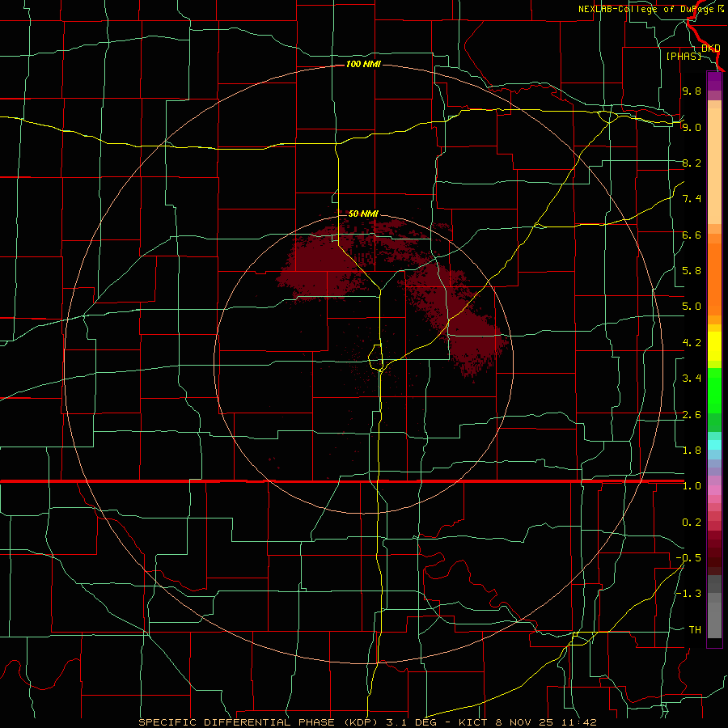Viewport: 728px width, 728px height.
Task: Click the 9.8 scale value
Action: (692, 91)
